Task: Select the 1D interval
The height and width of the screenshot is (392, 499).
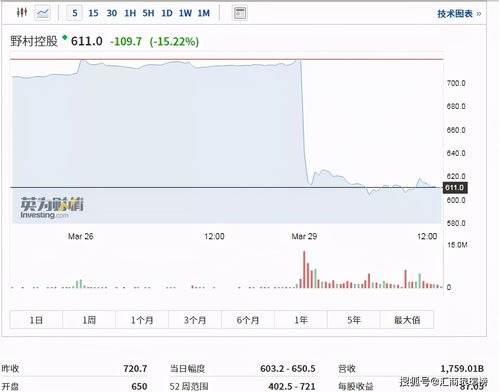Action: coord(167,13)
